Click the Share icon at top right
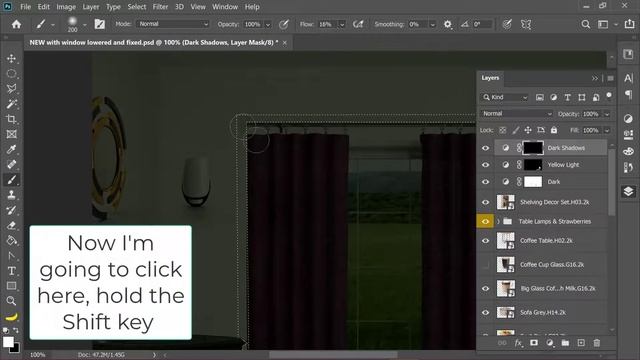This screenshot has width=640, height=360. (629, 24)
